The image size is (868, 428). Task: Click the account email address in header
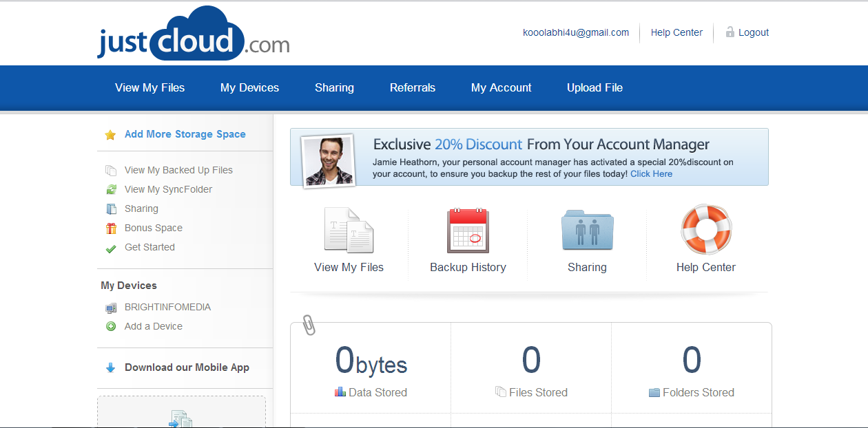pos(576,32)
